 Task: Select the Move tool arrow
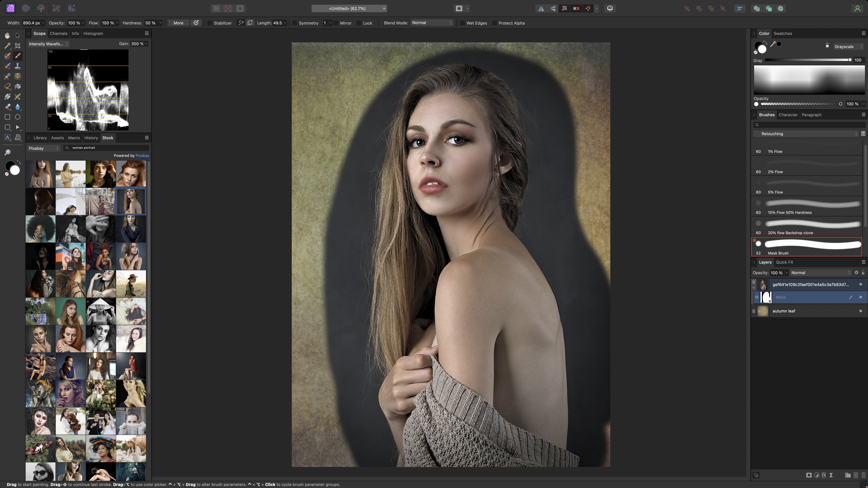17,35
